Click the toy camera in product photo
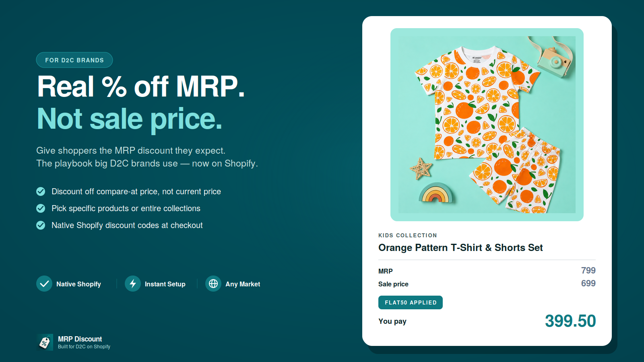 552,57
